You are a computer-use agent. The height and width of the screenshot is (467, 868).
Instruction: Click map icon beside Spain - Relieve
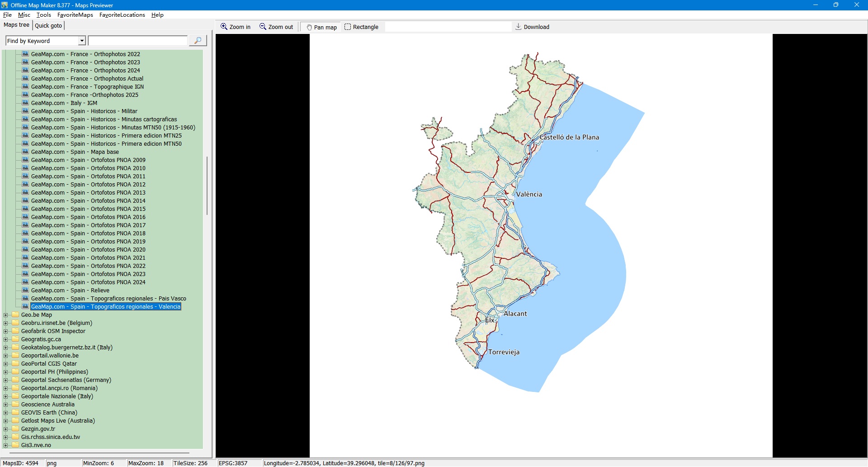26,291
